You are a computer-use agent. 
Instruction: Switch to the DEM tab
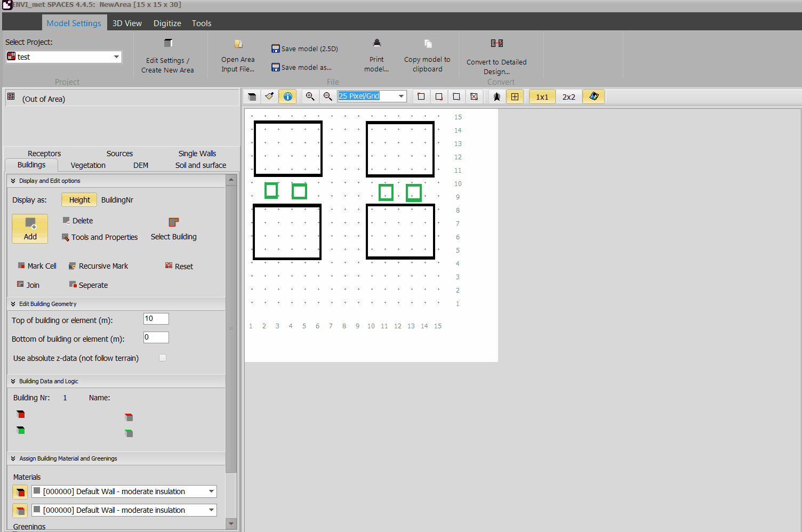pos(141,165)
